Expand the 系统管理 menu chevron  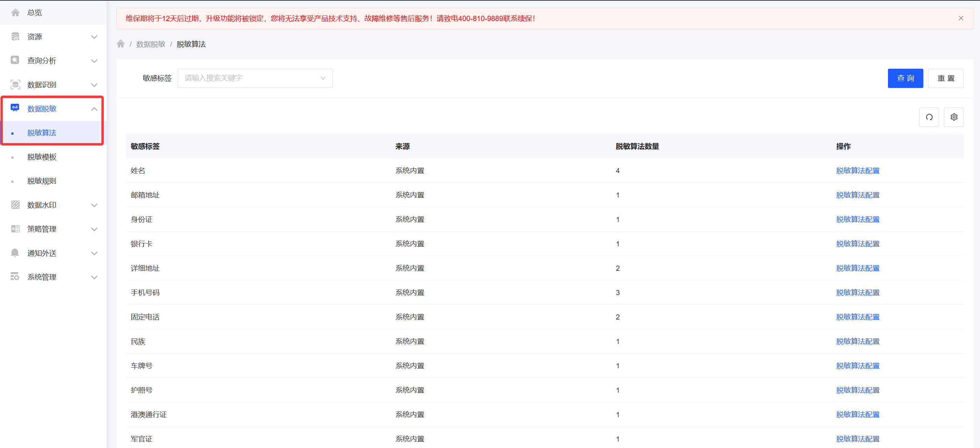click(x=94, y=277)
